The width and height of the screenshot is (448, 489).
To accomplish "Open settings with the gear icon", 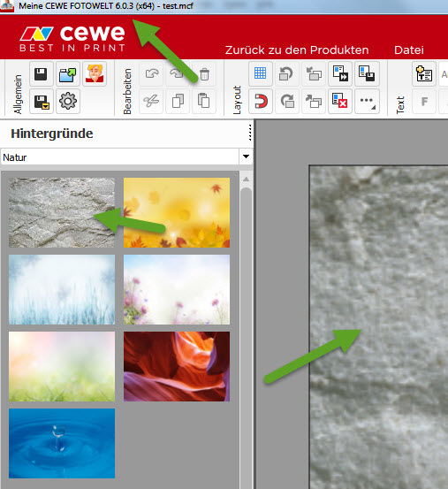I will [68, 102].
